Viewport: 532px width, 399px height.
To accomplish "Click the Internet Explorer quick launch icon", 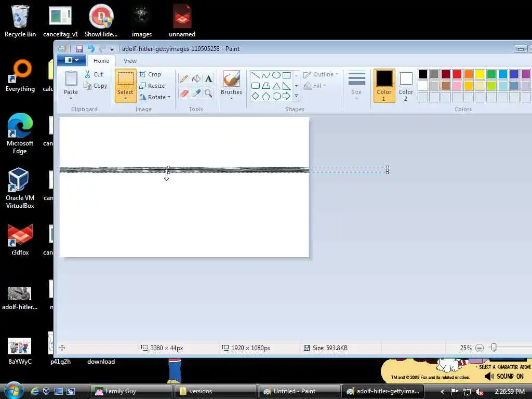I will click(35, 391).
